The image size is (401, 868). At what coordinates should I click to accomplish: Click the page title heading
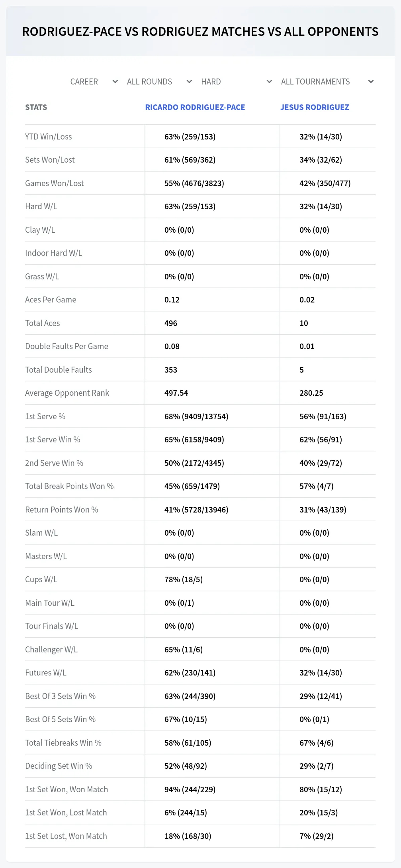pyautogui.click(x=200, y=31)
